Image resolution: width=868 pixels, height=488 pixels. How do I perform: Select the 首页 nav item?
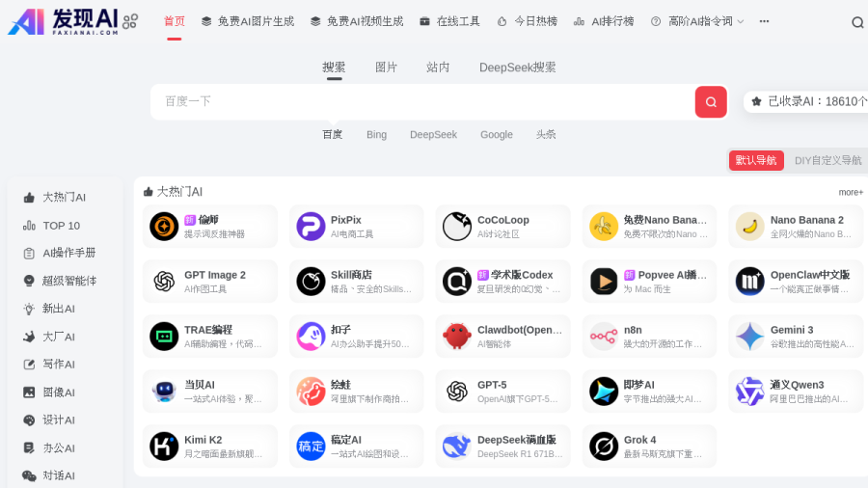[175, 21]
